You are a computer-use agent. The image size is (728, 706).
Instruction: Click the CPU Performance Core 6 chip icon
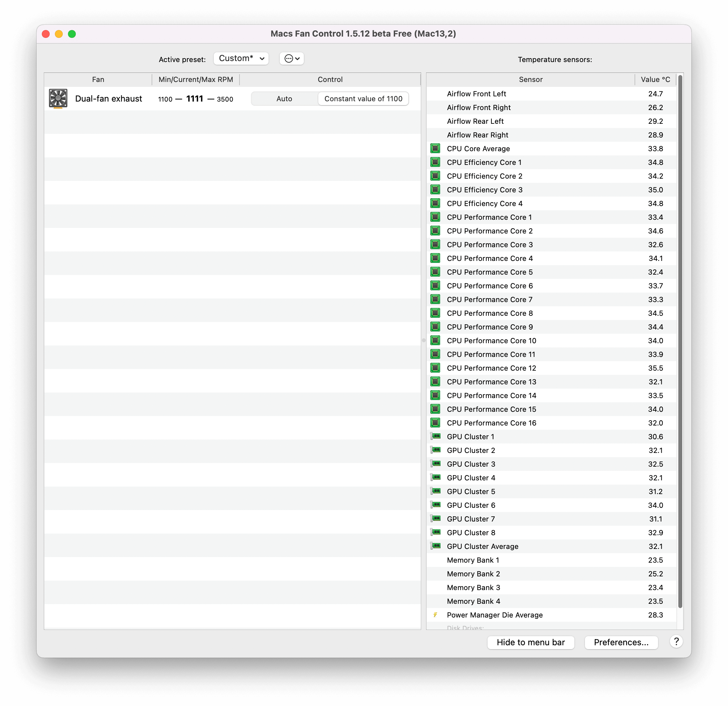tap(435, 286)
